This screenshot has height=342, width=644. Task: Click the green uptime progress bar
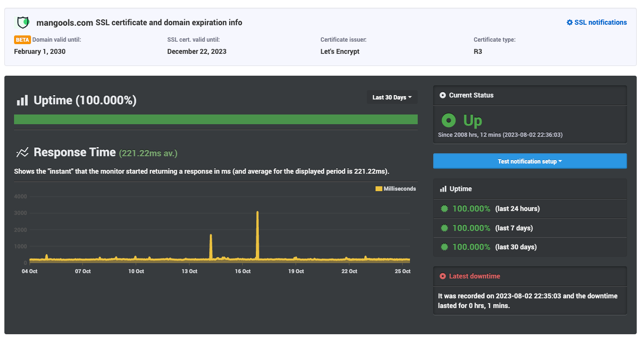216,119
